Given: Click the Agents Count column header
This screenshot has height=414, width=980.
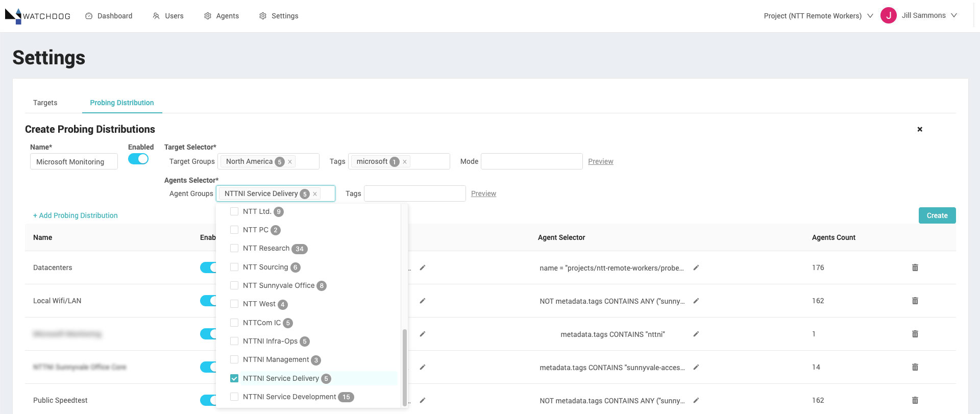Looking at the screenshot, I should [x=834, y=237].
